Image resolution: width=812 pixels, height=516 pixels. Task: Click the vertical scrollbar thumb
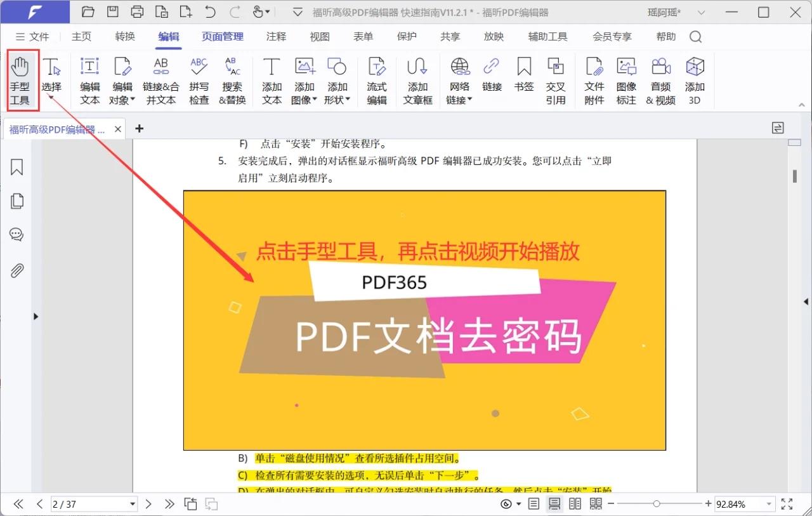click(x=794, y=176)
